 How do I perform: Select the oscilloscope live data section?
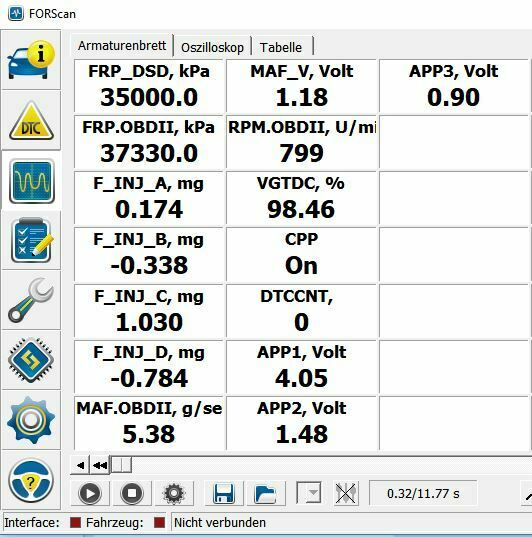(x=31, y=181)
